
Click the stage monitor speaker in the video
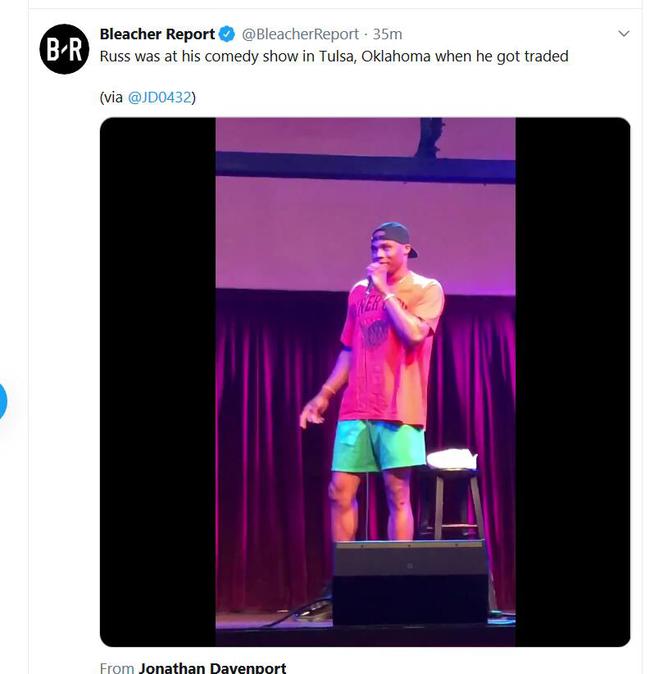[411, 581]
